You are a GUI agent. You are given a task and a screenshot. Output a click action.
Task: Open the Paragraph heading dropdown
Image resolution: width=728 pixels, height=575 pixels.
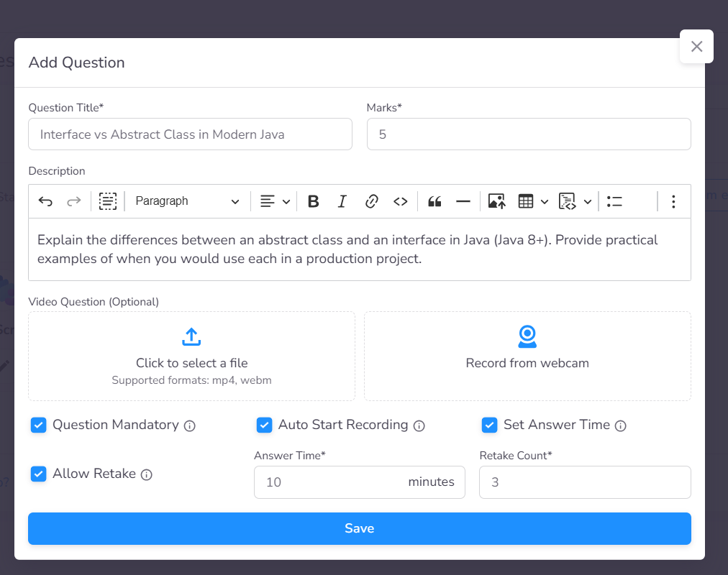click(x=187, y=201)
